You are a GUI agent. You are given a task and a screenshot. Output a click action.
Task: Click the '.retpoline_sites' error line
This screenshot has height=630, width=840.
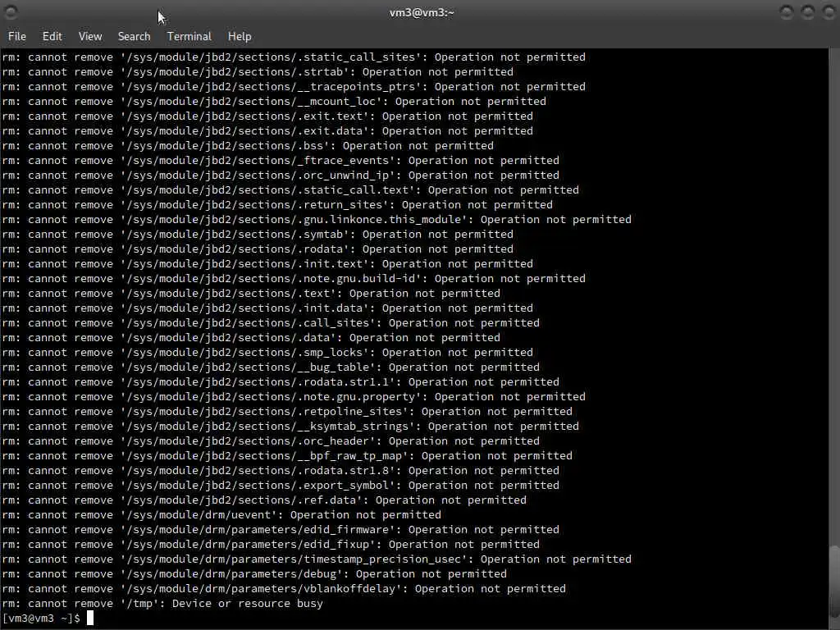(287, 412)
